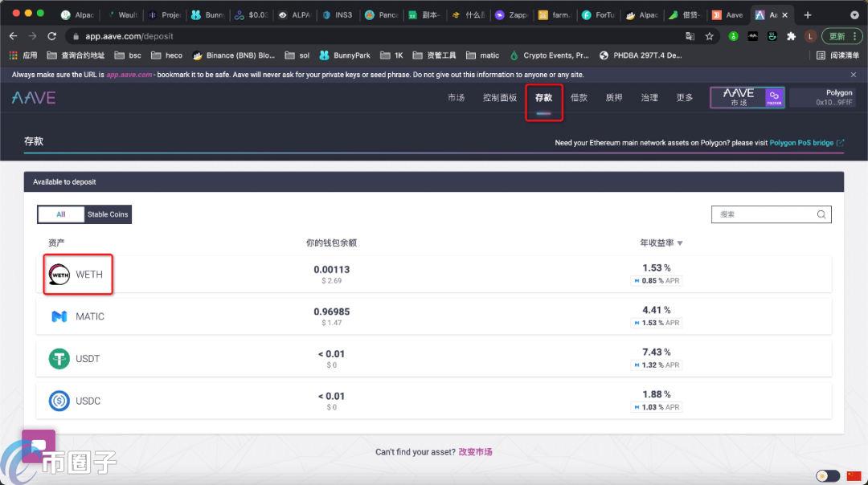Open the heco bookmarks folder
The image size is (868, 485).
click(x=166, y=55)
